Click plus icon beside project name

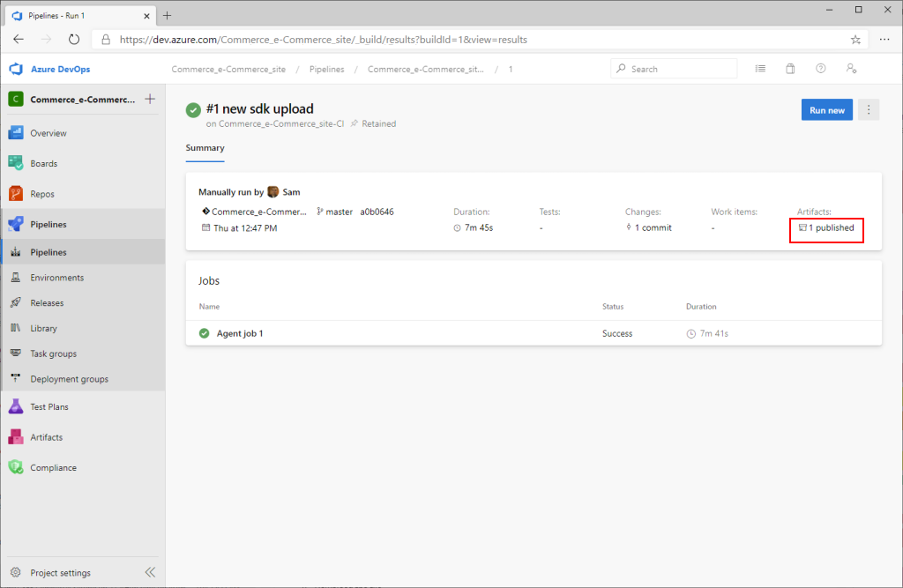point(150,99)
